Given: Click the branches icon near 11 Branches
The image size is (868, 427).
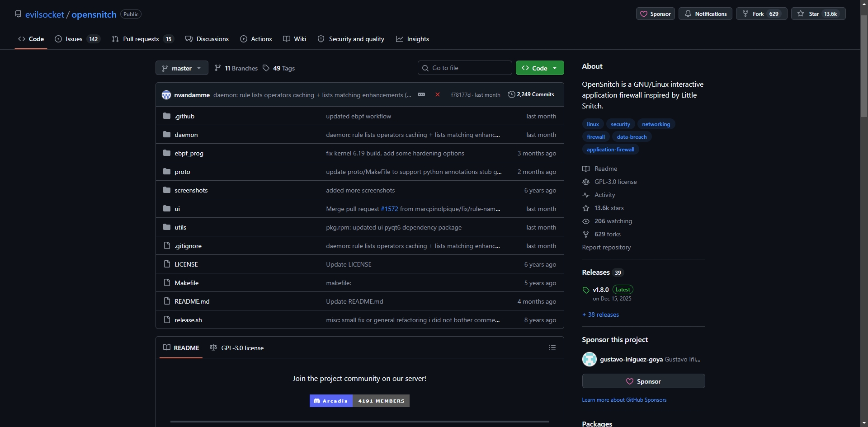Looking at the screenshot, I should [218, 68].
